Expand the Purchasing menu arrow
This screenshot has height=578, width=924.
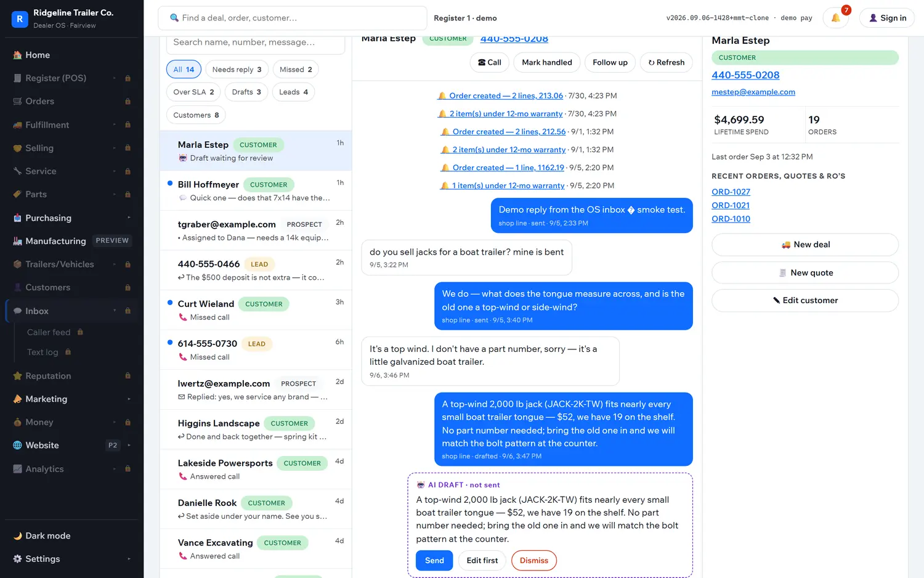(x=129, y=218)
